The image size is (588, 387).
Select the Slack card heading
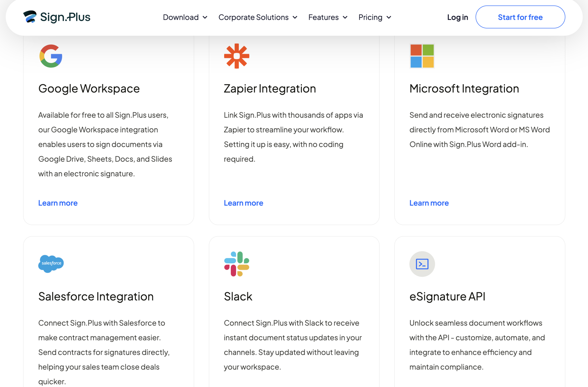238,296
